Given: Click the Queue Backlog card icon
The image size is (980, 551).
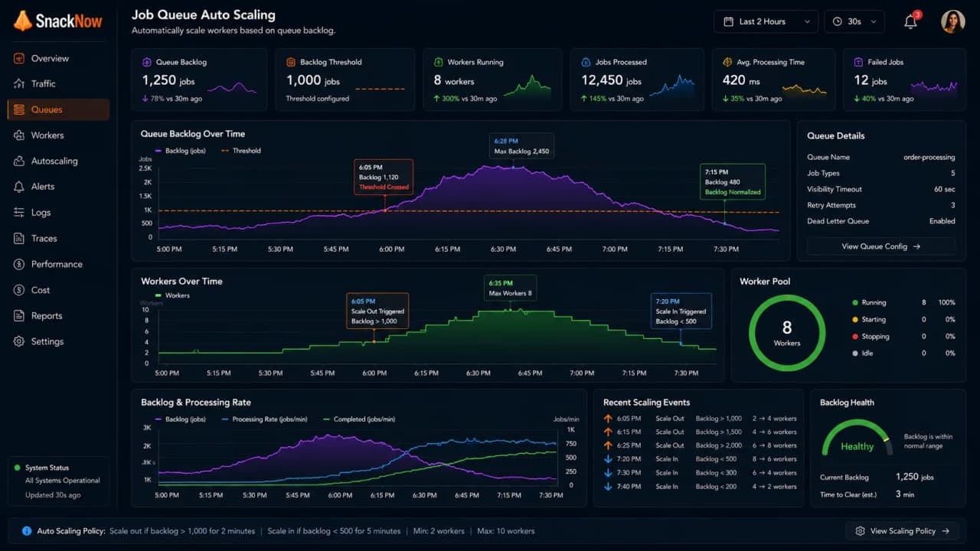Looking at the screenshot, I should click(147, 62).
